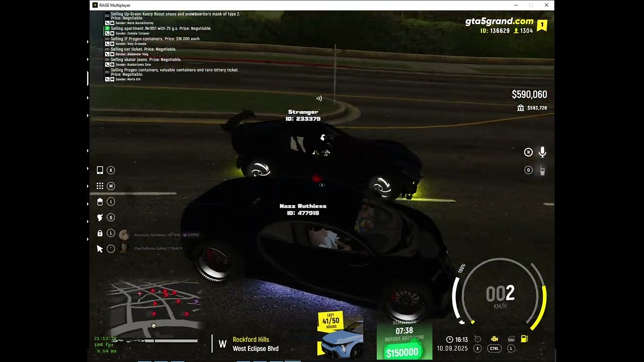Select voice entry ElacticNova Auhon | 136629
The width and height of the screenshot is (644, 362).
pos(158,248)
